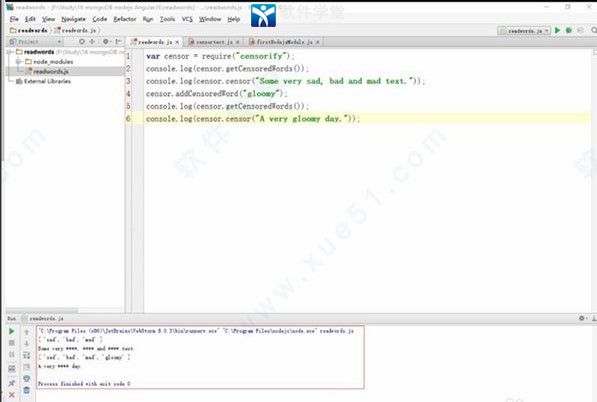This screenshot has height=402, width=597.
Task: Pause the console output
Action: pyautogui.click(x=11, y=354)
